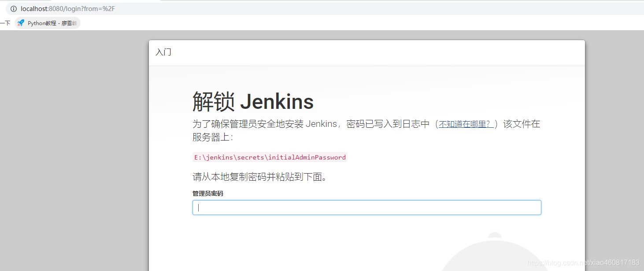Click the initialAdminPassword file path text
The image size is (644, 271).
(270, 157)
